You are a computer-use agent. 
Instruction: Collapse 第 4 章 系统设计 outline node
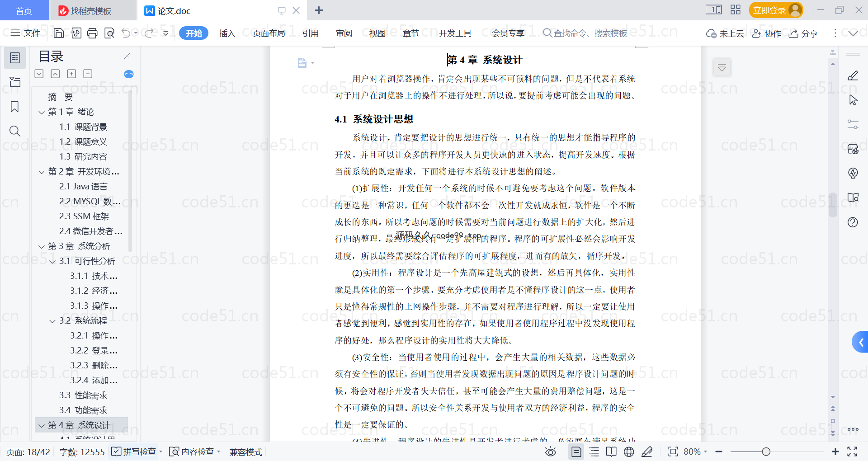point(42,425)
